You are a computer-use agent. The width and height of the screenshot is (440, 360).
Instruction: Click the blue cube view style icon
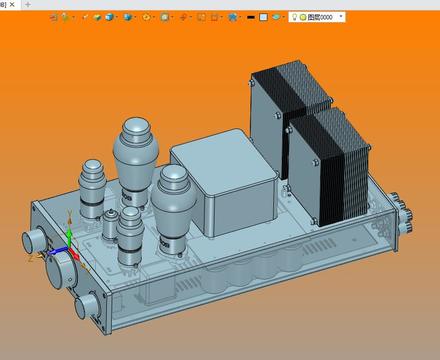(x=127, y=17)
